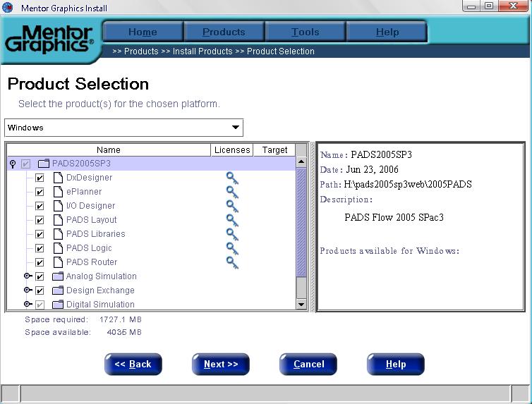Image resolution: width=532 pixels, height=404 pixels.
Task: Expand the Digital Simulation node
Action: click(28, 304)
